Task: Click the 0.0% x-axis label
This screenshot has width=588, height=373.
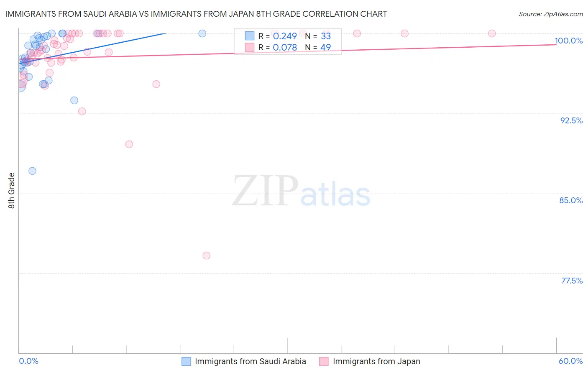Action: pyautogui.click(x=28, y=361)
